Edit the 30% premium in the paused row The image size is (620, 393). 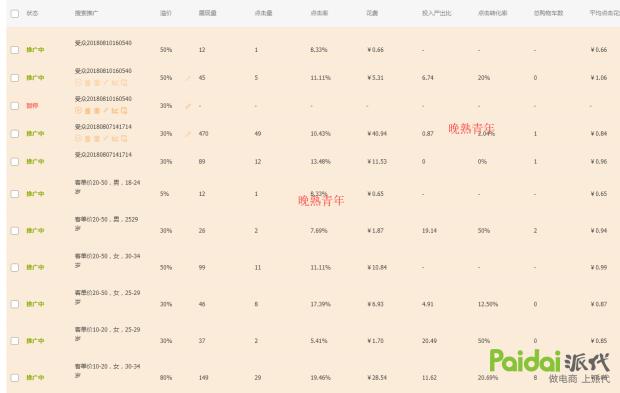[x=188, y=106]
